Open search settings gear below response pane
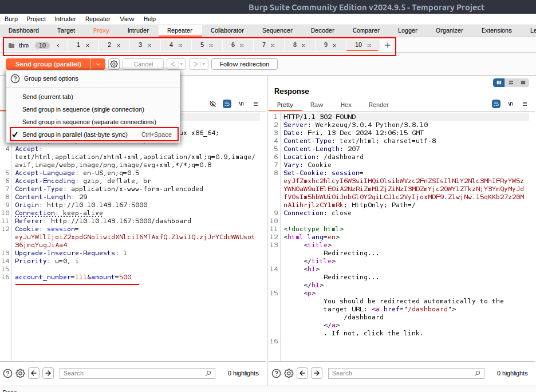 [x=289, y=373]
